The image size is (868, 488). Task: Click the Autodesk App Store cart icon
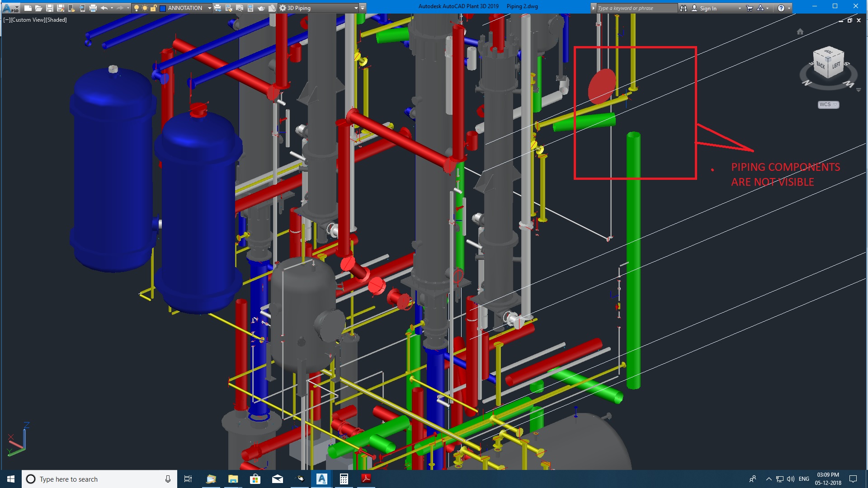point(750,8)
